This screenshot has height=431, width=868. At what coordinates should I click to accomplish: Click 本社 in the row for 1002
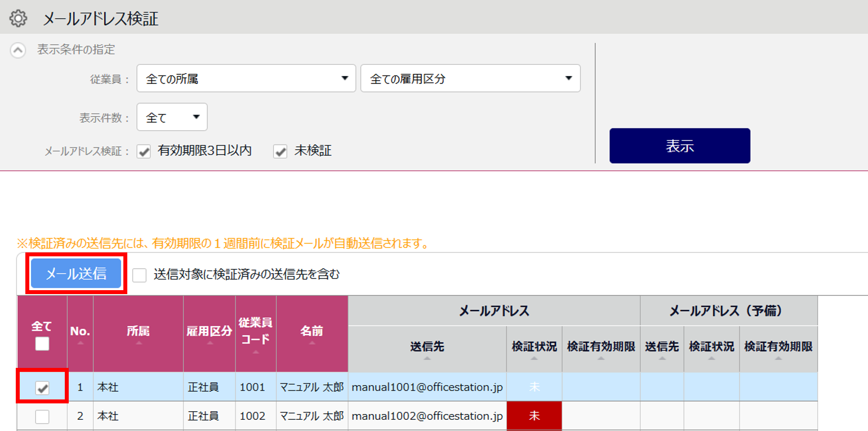(x=107, y=416)
